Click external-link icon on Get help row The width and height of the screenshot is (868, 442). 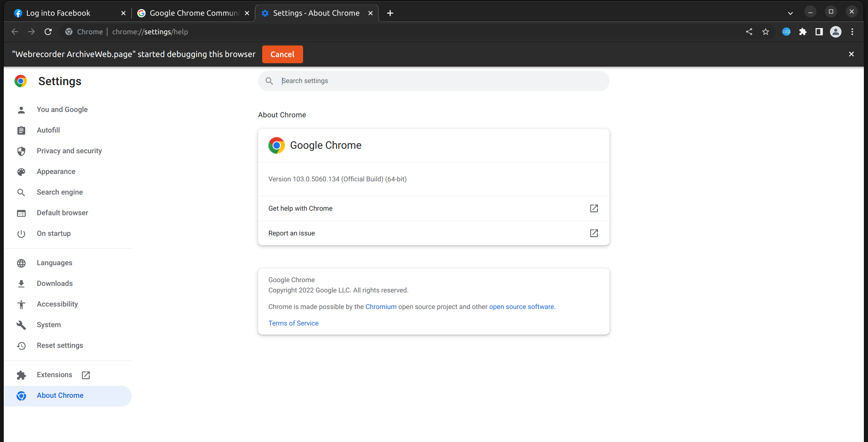tap(594, 209)
